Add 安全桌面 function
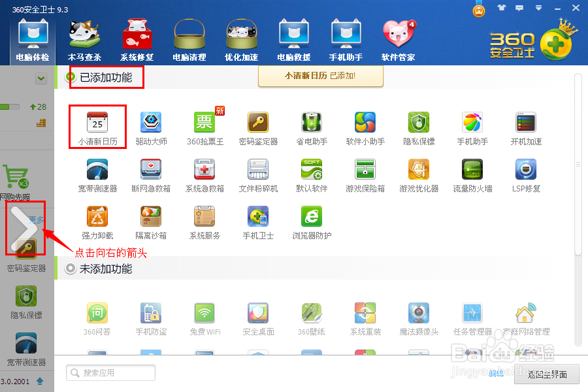This screenshot has height=392, width=588. point(258,319)
